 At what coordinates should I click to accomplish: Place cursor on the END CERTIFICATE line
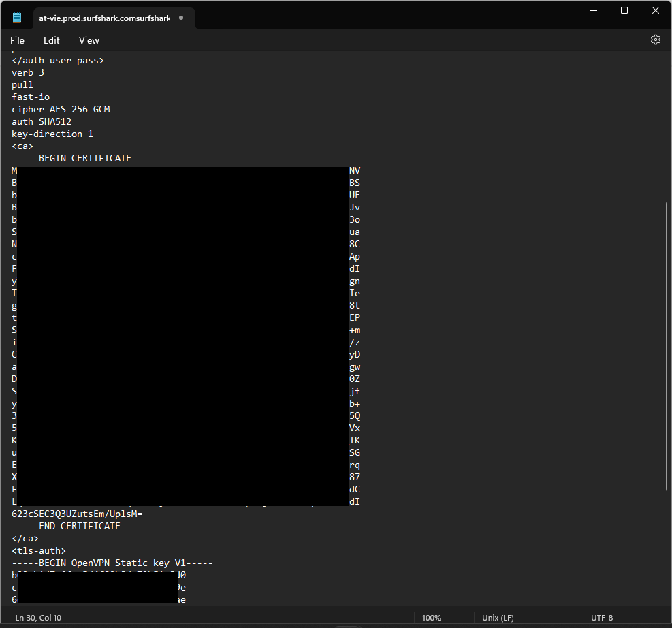pyautogui.click(x=80, y=526)
